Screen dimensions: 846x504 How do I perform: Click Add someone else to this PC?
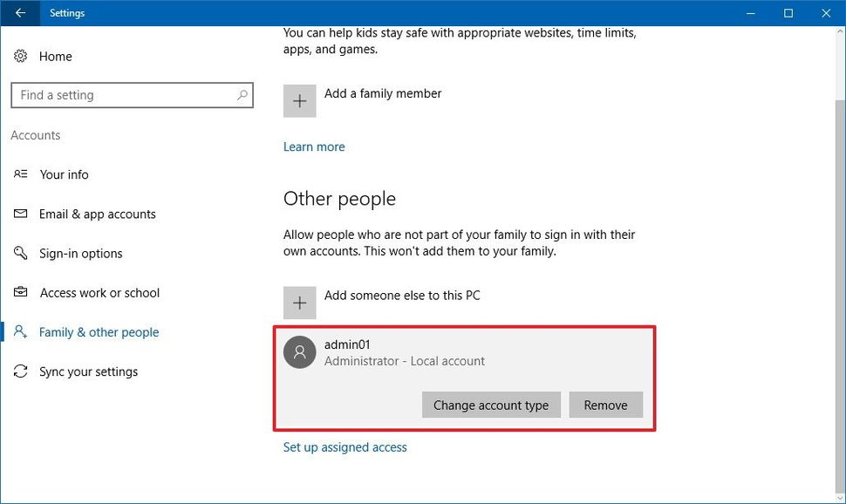pyautogui.click(x=402, y=296)
